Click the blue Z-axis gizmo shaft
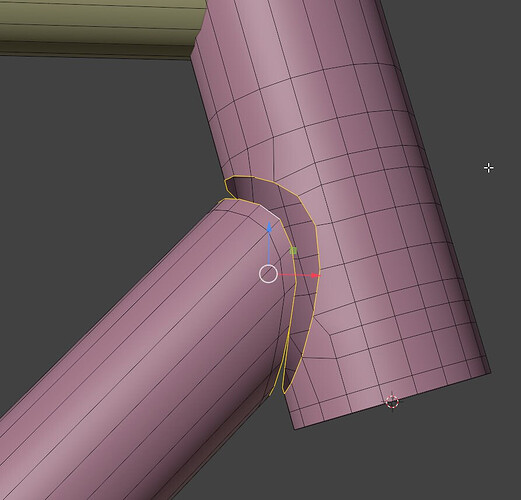 click(269, 248)
